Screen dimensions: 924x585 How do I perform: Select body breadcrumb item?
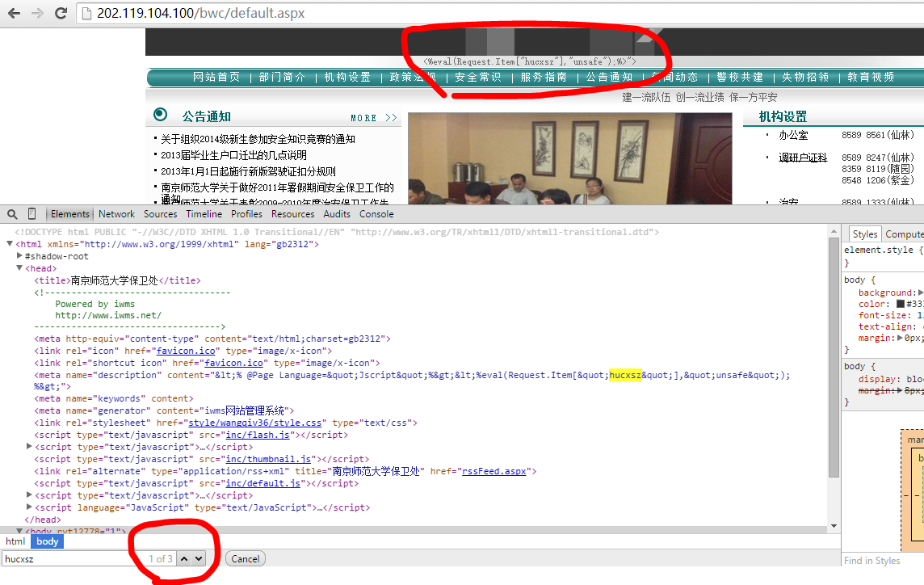point(47,541)
